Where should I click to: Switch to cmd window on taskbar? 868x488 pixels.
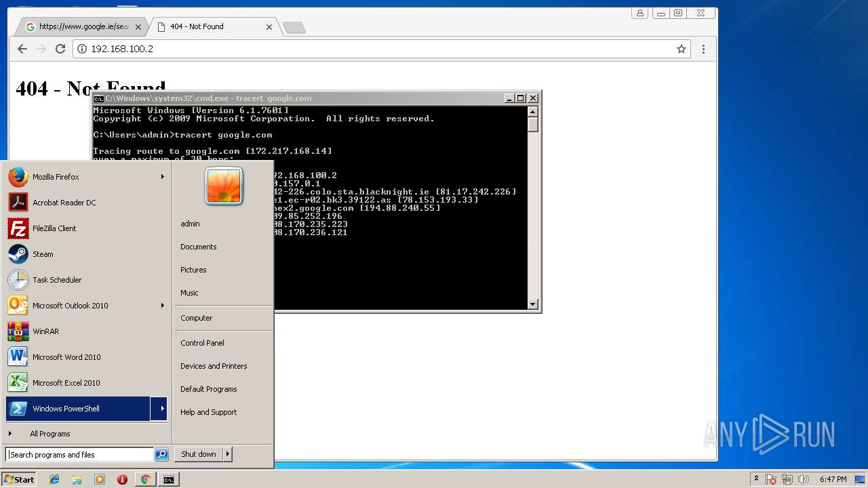click(168, 479)
